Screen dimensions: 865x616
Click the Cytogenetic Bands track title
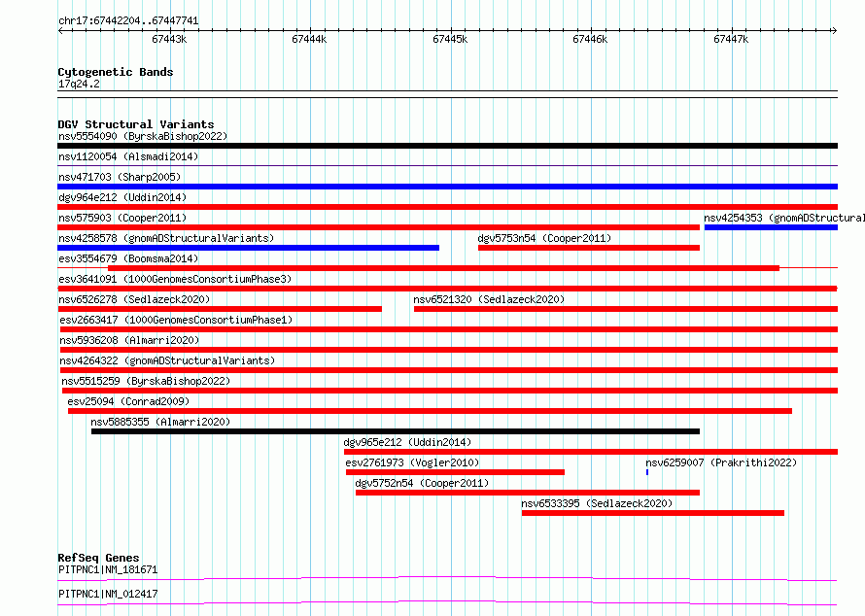(116, 72)
